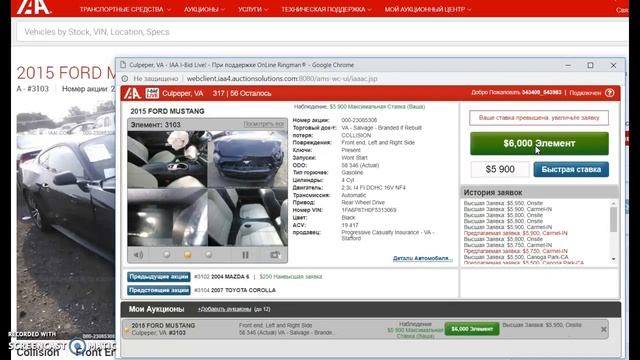Open the dark interior bottom-left photo thumbnail
The image size is (640, 360).
167,217
